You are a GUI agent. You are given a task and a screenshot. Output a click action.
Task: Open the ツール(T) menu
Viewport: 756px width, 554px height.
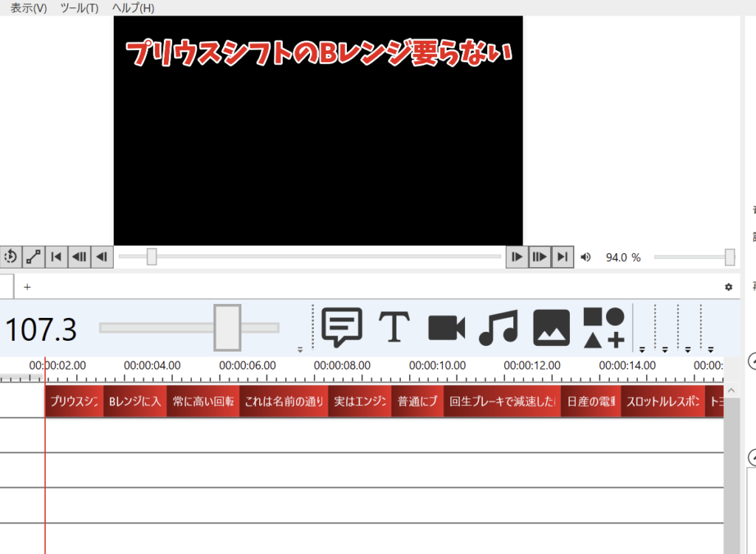pyautogui.click(x=79, y=8)
